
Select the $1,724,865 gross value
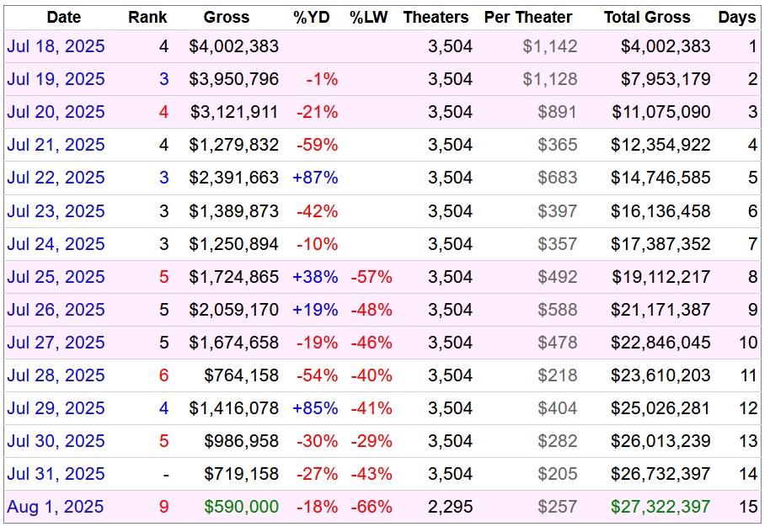tap(233, 277)
